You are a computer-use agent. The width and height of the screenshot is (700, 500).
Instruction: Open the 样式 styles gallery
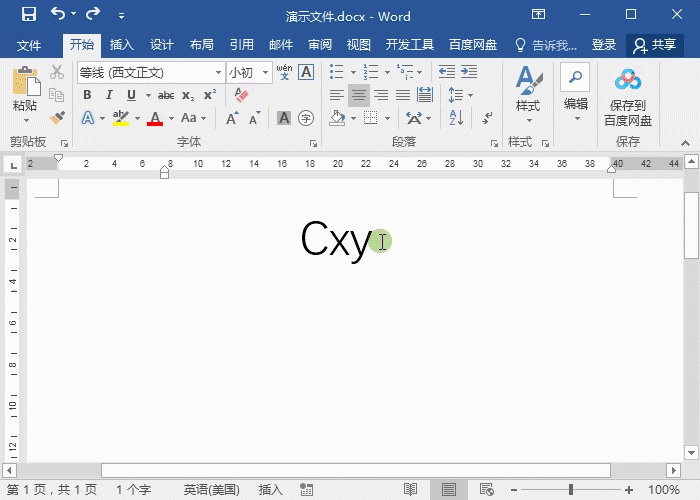pyautogui.click(x=528, y=95)
